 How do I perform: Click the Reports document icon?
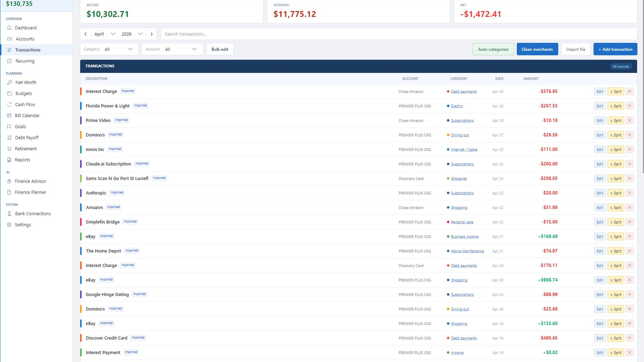coord(9,160)
